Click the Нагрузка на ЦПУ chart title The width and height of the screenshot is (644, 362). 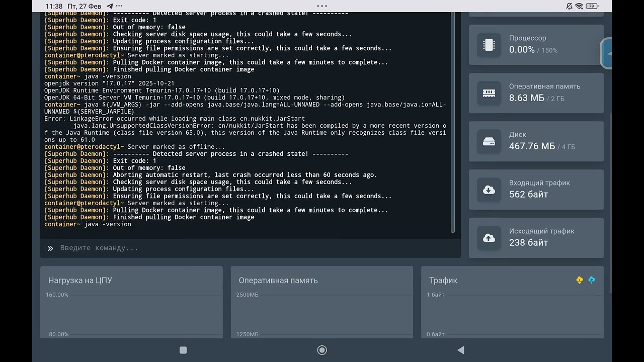click(x=80, y=281)
